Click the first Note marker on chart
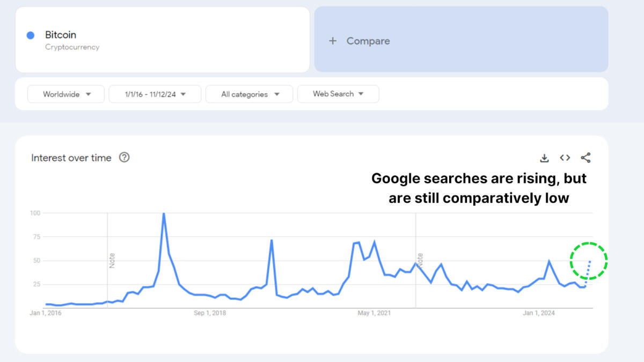Viewport: 644px width, 362px height. click(x=112, y=261)
